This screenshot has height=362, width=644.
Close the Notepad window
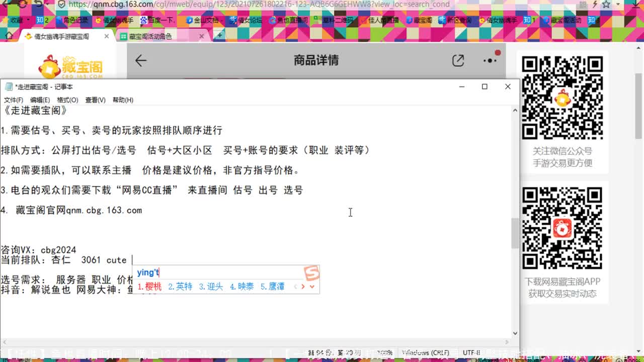pos(508,86)
